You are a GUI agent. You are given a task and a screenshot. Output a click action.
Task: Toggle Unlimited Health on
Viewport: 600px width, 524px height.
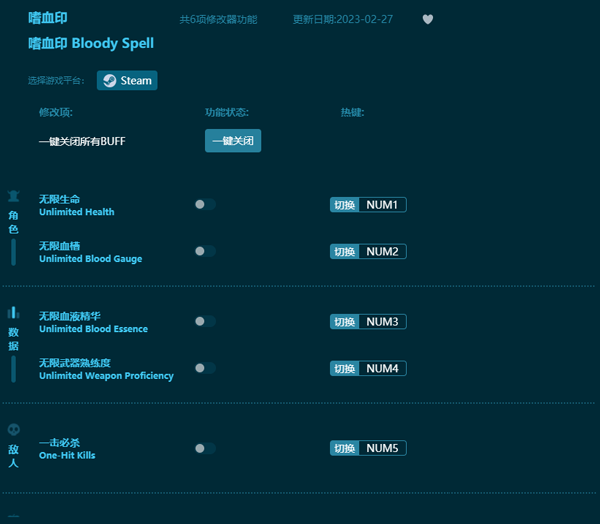[205, 205]
